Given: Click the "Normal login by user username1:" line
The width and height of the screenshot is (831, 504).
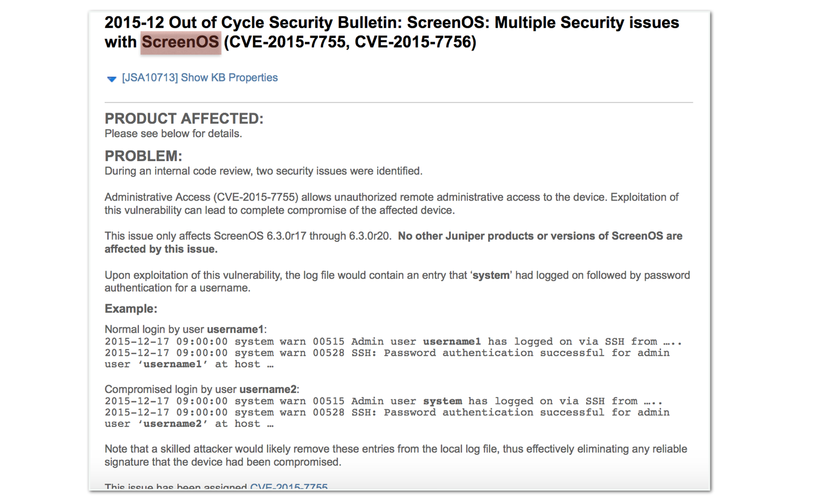Looking at the screenshot, I should click(186, 329).
